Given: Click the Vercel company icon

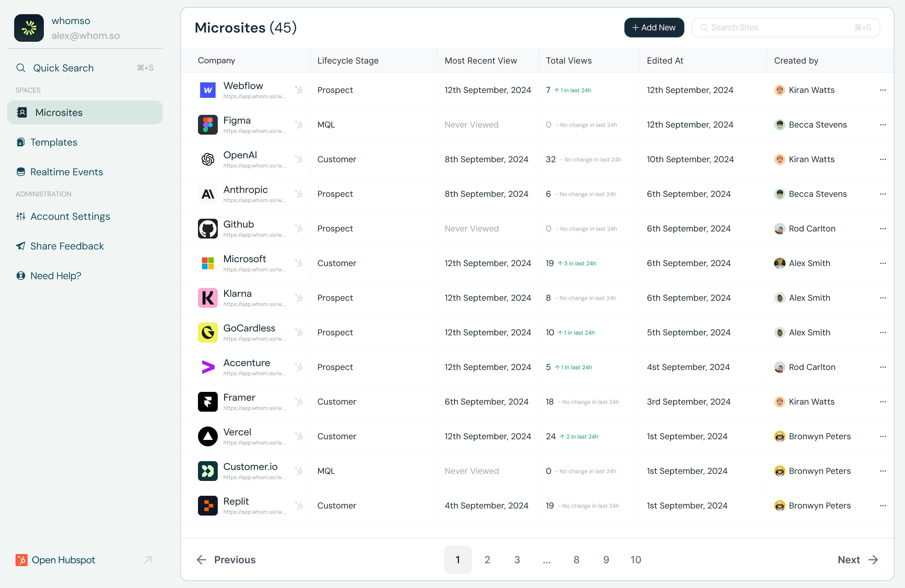Looking at the screenshot, I should (x=208, y=436).
